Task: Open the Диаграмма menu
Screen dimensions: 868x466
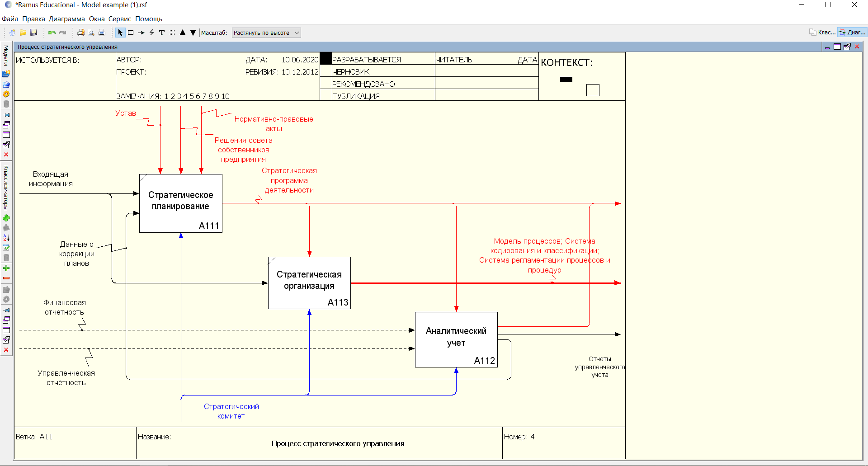Action: 66,19
